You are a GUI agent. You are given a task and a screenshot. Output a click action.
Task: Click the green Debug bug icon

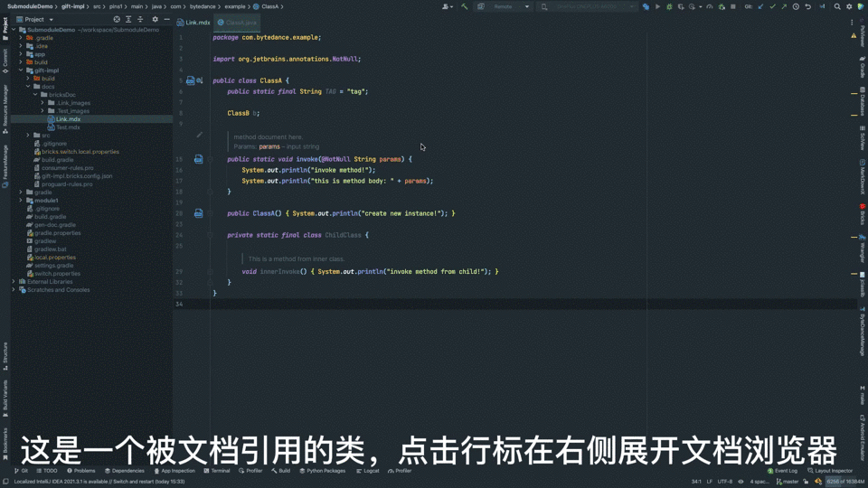(x=669, y=6)
